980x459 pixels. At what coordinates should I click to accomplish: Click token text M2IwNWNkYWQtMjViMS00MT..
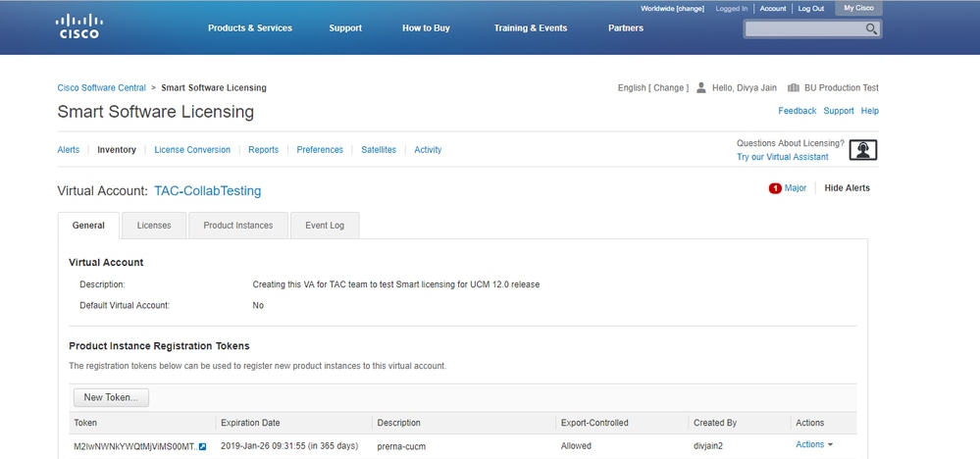[x=135, y=446]
